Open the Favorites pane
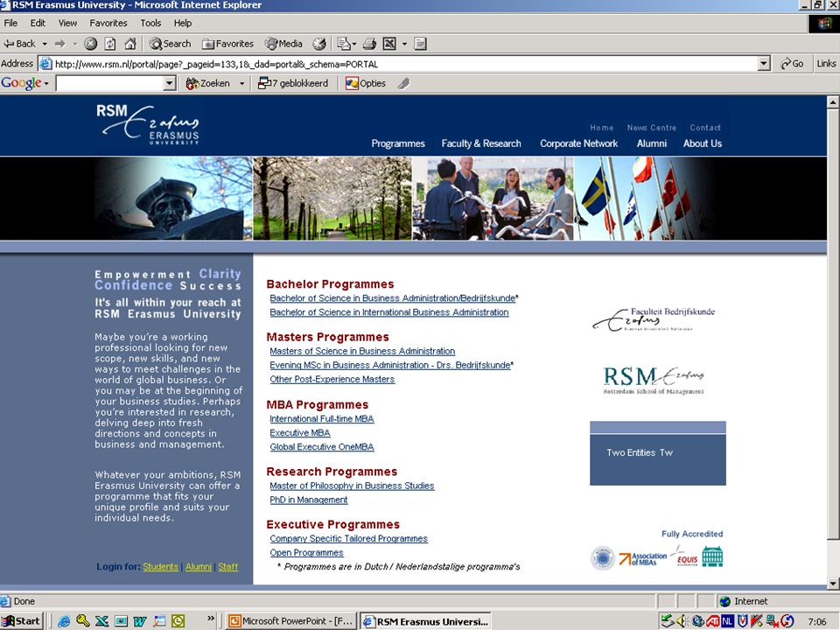The image size is (840, 630). [x=227, y=44]
